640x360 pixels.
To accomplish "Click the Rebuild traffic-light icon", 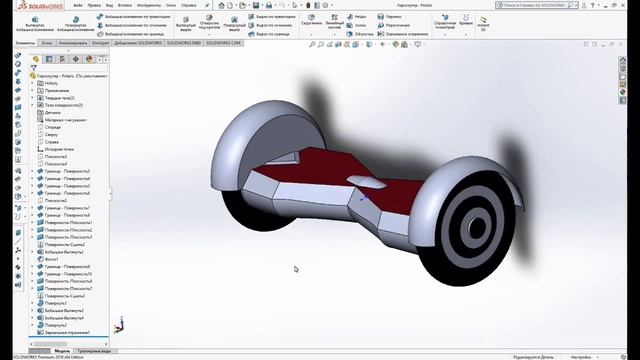I will pyautogui.click(x=308, y=5).
